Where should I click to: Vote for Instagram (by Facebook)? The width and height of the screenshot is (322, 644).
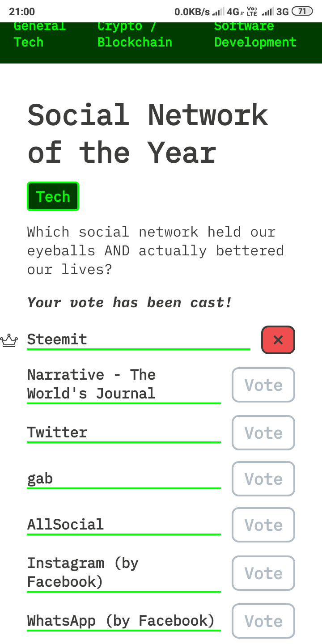click(263, 573)
